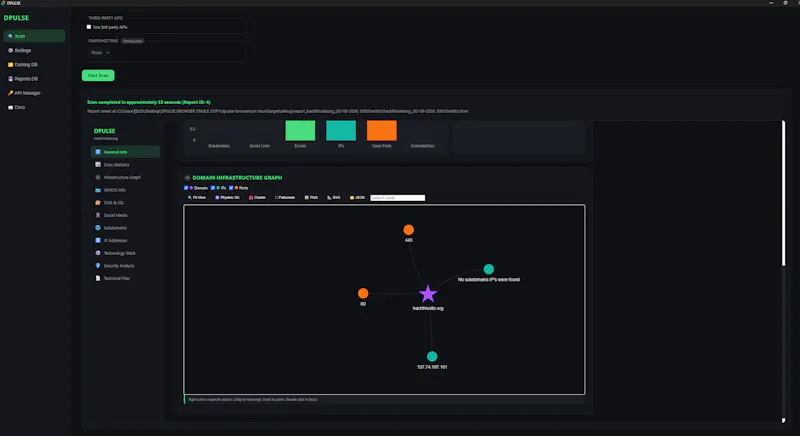This screenshot has width=800, height=436.
Task: Click the Coming soon badge beside Snapshotting
Action: (x=133, y=41)
